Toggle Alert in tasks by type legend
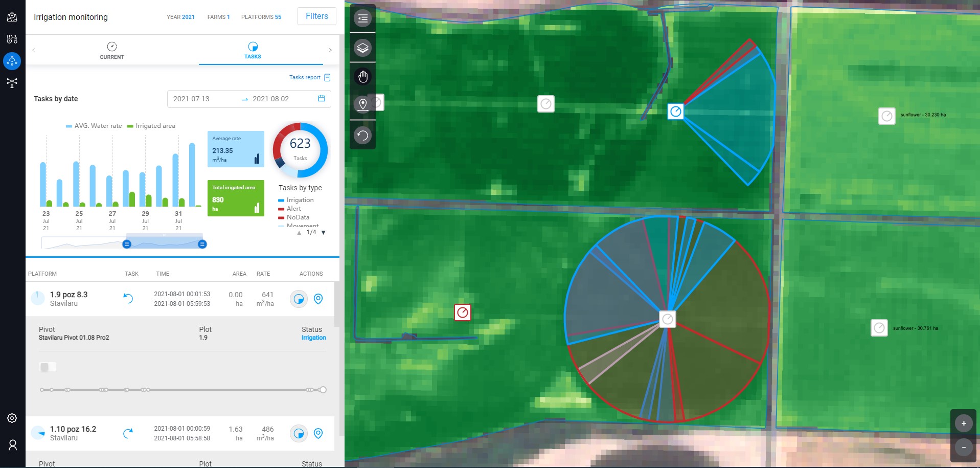This screenshot has height=468, width=980. [290, 209]
